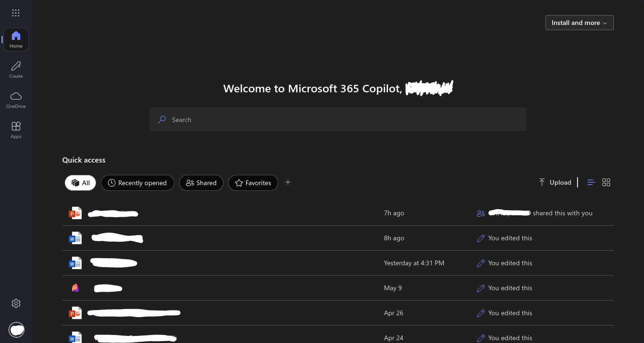Click the file icon in the May 9 row
644x343 pixels.
point(75,288)
